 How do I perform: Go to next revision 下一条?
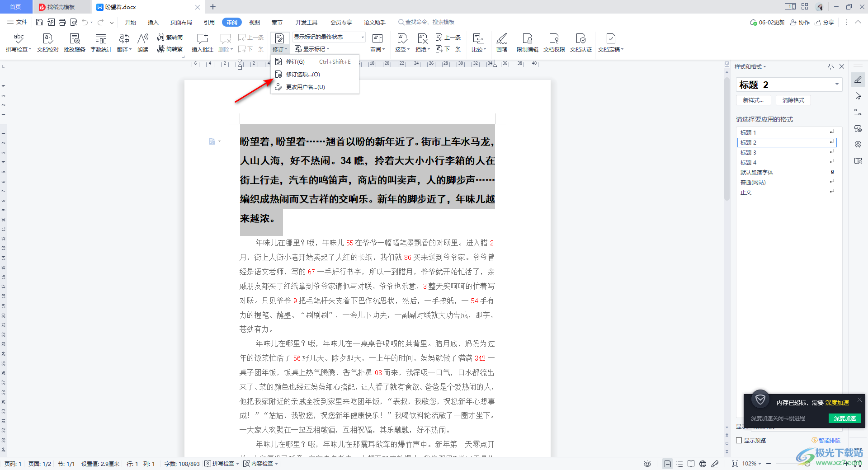click(x=448, y=49)
